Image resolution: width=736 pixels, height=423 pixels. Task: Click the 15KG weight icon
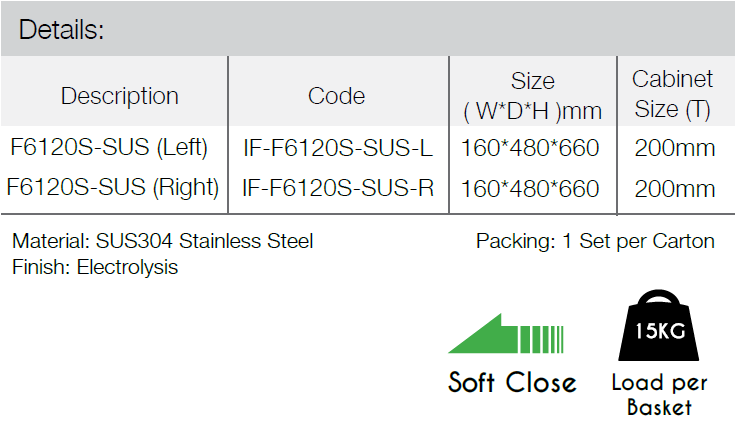(659, 325)
